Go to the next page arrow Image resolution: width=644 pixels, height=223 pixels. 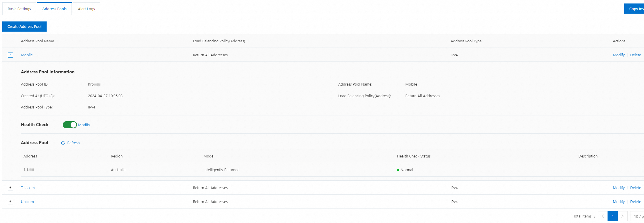[x=622, y=216]
